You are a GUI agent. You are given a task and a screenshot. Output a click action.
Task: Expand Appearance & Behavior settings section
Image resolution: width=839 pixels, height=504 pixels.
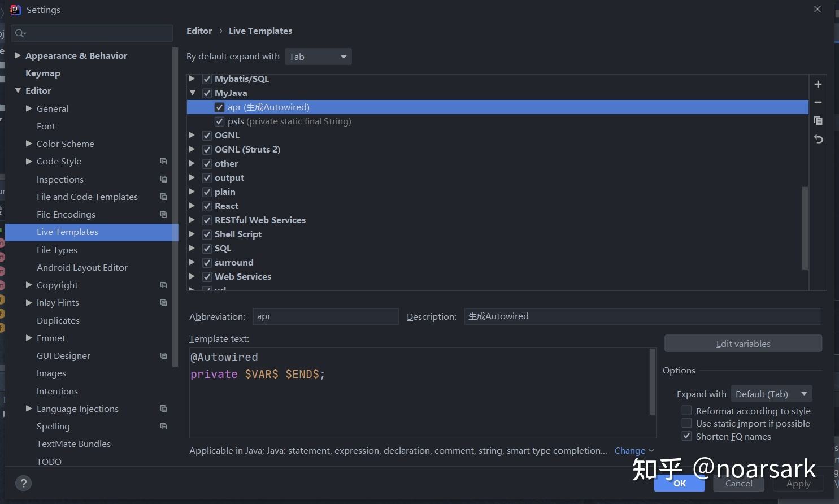(18, 55)
